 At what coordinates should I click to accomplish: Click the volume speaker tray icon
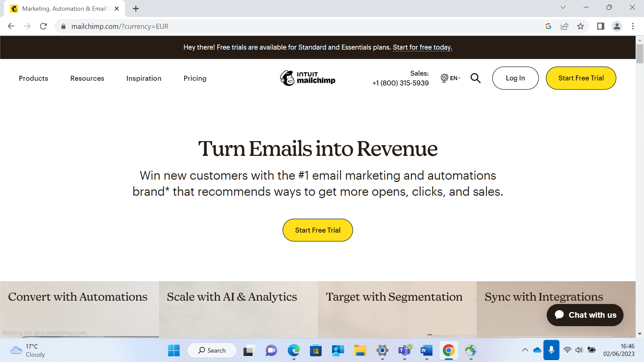click(x=579, y=350)
